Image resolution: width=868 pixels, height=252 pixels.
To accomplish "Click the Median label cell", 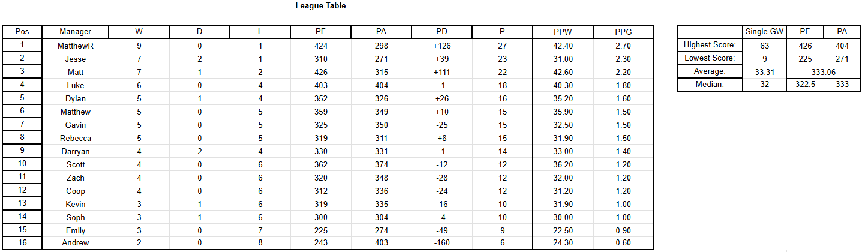I will [710, 85].
